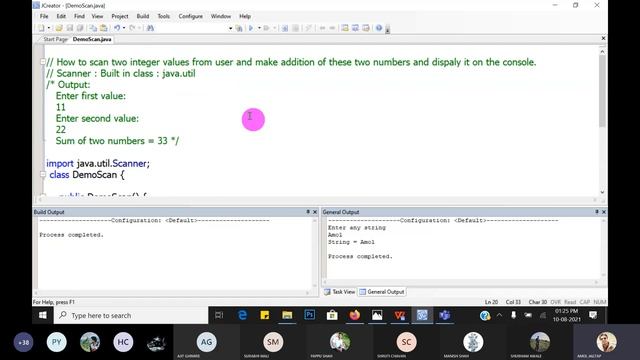
Task: Switch to the Task View tab
Action: (x=340, y=292)
